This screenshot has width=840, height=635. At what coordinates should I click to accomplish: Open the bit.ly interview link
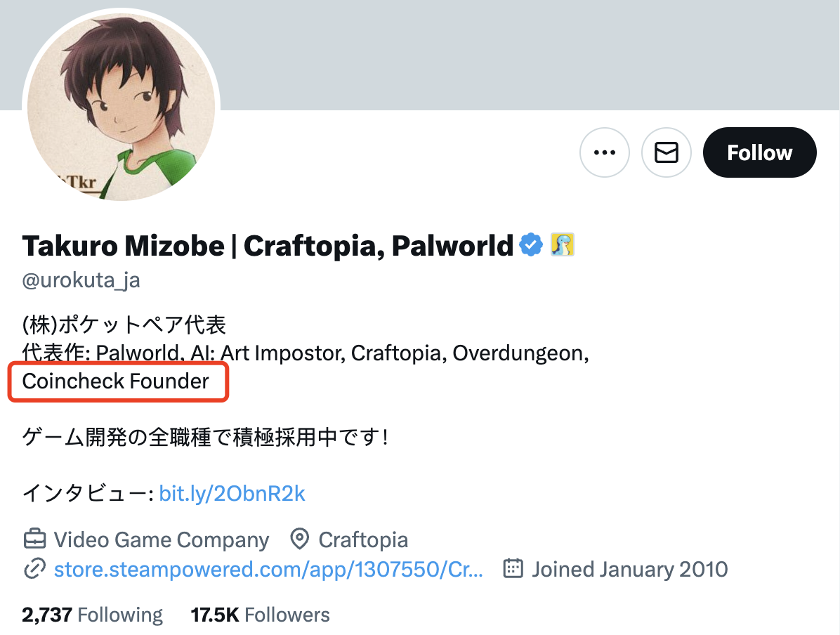232,494
